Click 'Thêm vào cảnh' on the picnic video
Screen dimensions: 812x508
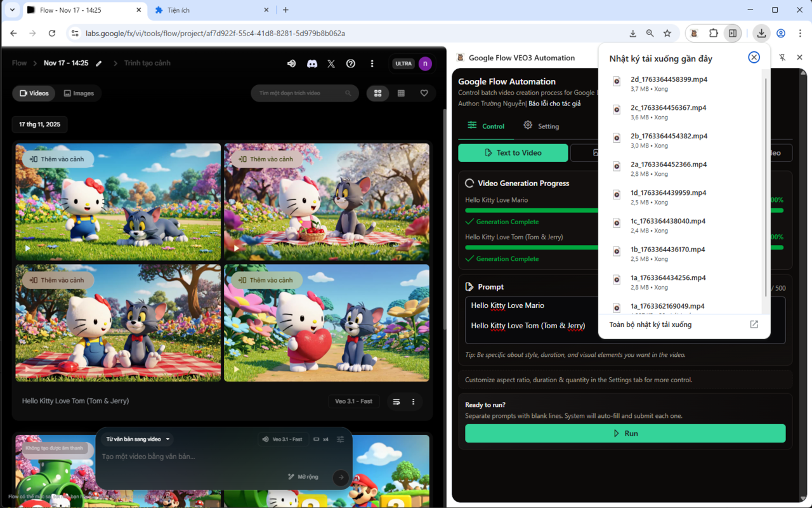click(266, 159)
